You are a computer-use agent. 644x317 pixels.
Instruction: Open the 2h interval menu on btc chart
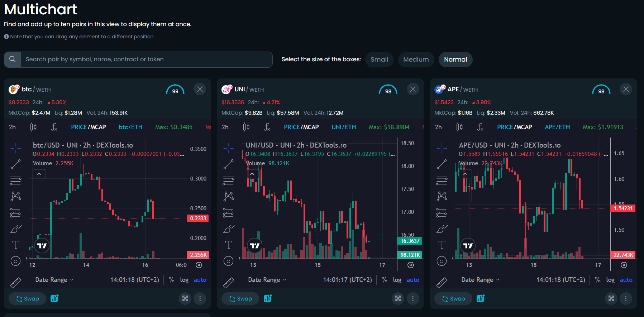[x=12, y=127]
